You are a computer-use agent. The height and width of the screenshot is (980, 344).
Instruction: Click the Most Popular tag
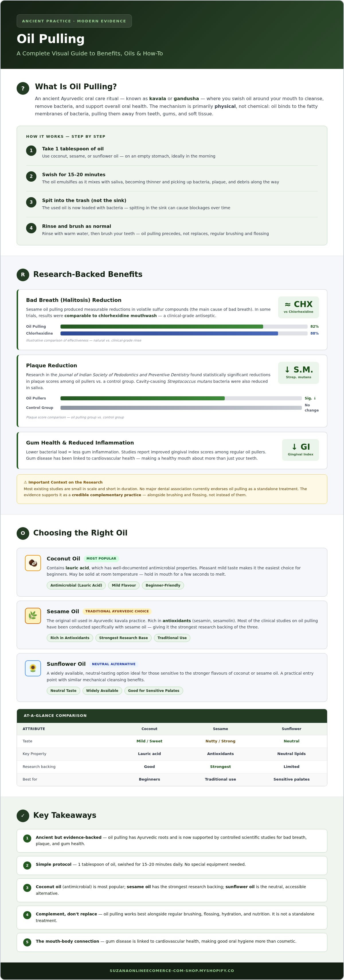101,558
